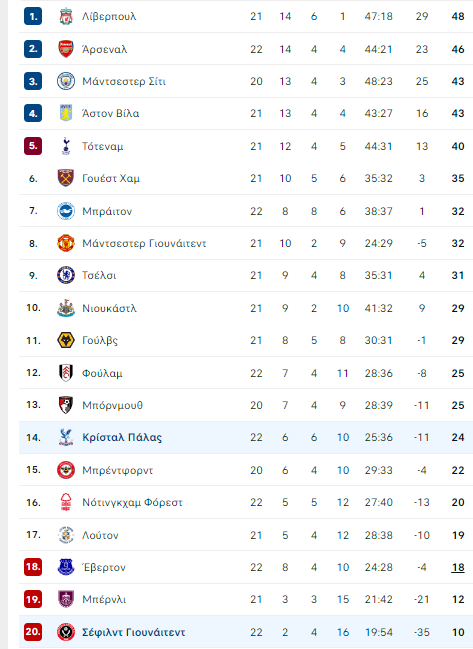Open the Άστον Βίλα team link
The height and width of the screenshot is (649, 473).
110,113
